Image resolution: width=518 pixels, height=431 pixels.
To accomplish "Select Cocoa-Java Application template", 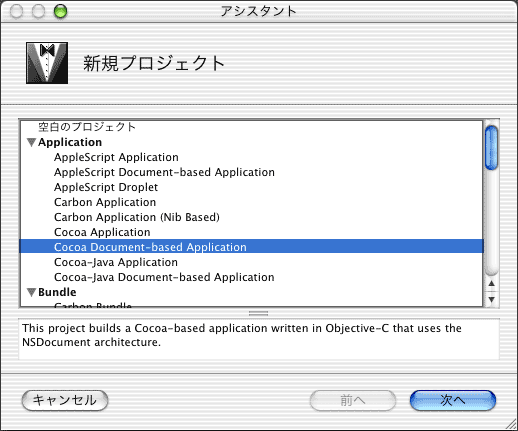I will 116,262.
